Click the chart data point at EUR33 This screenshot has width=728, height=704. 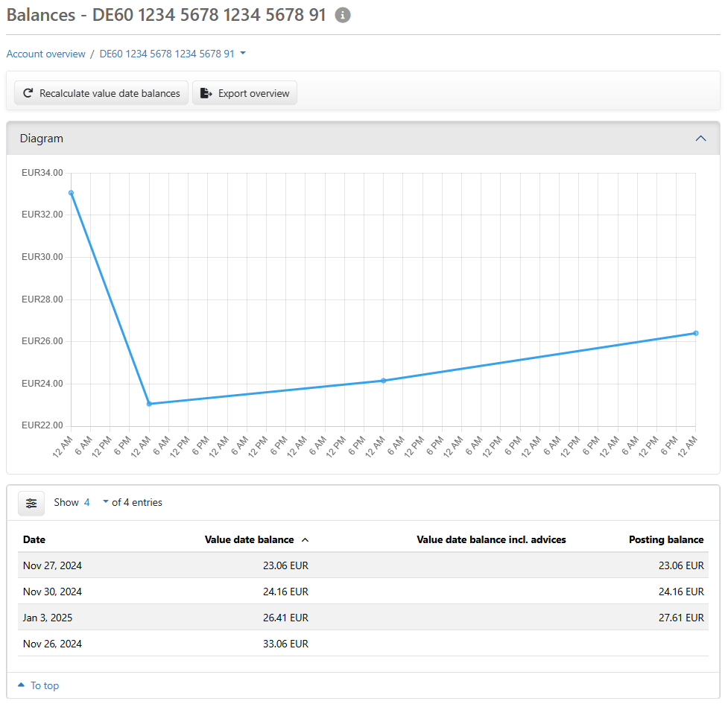click(71, 193)
